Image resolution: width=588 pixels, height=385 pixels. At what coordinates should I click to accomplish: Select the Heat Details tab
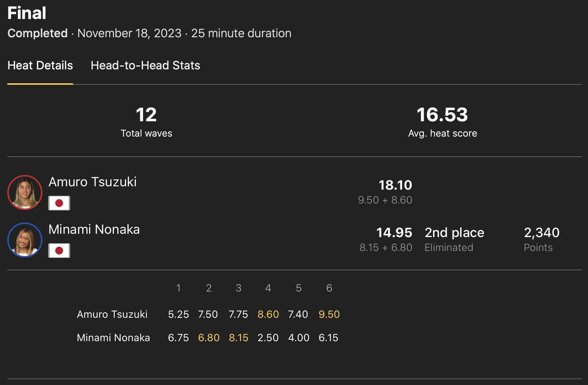click(x=40, y=65)
